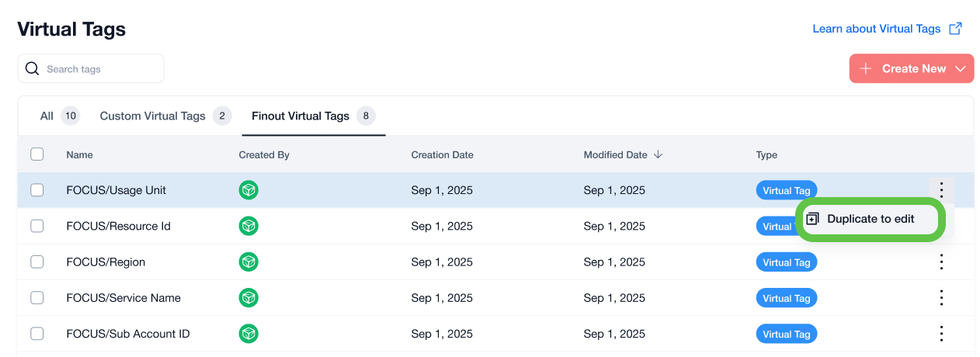Image resolution: width=980 pixels, height=357 pixels.
Task: Focus the Search tags input field
Action: click(101, 69)
